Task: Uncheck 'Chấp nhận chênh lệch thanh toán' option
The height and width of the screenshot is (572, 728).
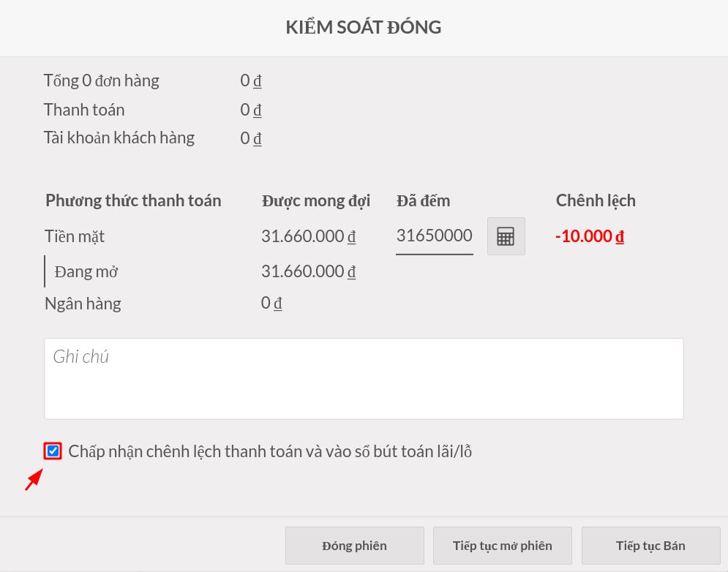Action: 52,451
